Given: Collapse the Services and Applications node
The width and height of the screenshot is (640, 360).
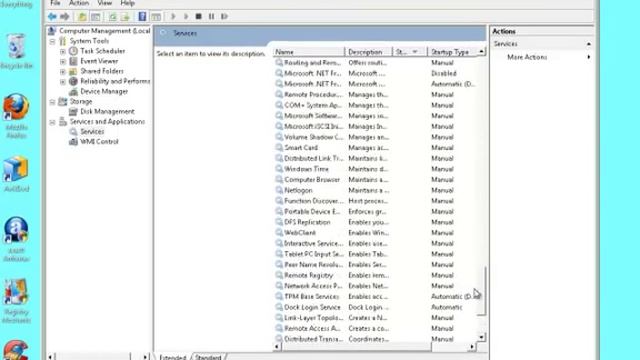Looking at the screenshot, I should point(52,122).
